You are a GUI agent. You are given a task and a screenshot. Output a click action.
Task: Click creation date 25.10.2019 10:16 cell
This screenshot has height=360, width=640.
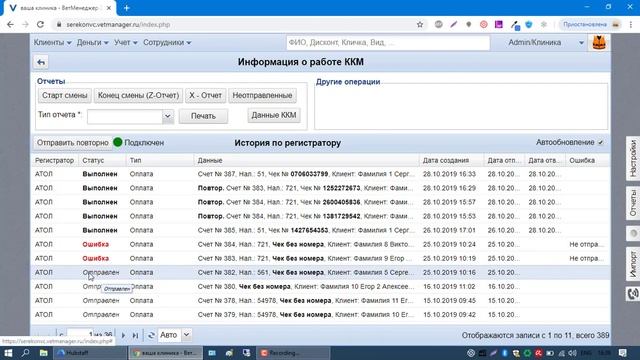click(449, 272)
